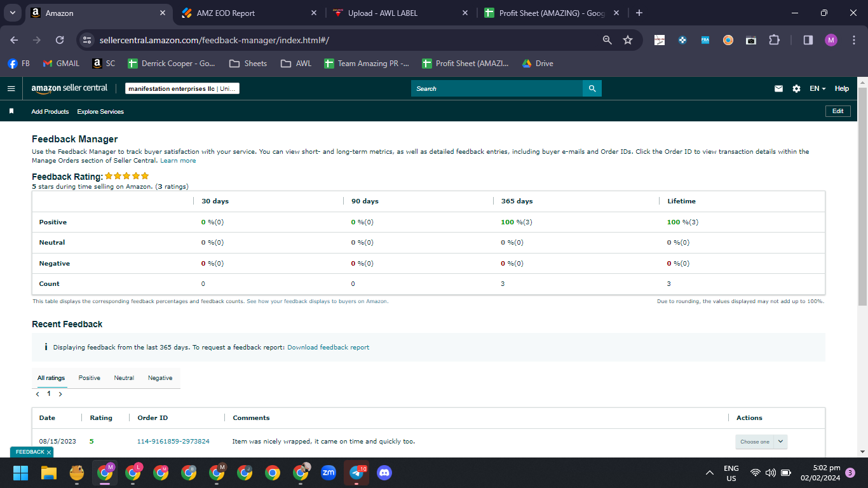Go to previous feedback page arrow
The image size is (868, 488).
[x=37, y=394]
